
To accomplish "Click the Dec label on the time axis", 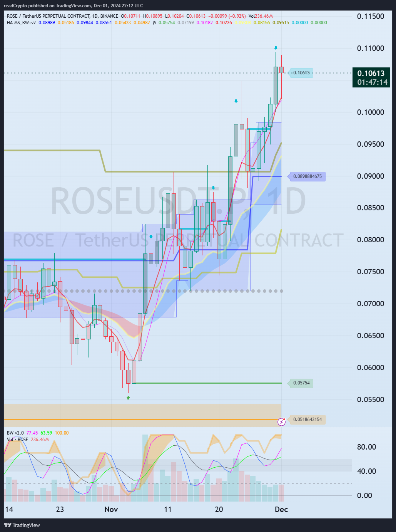I will [281, 509].
